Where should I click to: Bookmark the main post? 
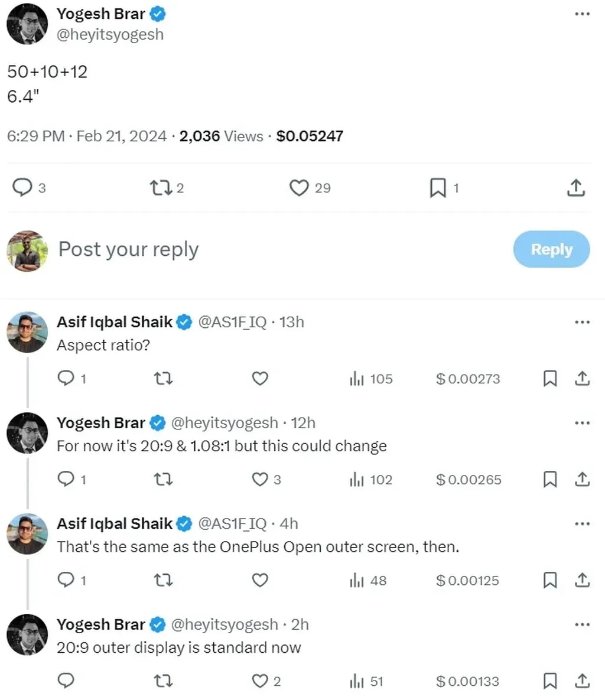[438, 187]
